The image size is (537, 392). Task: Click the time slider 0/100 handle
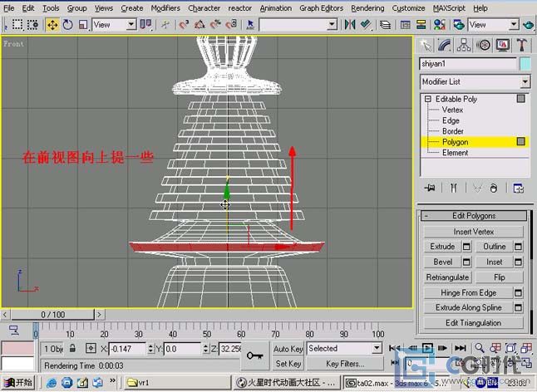[52, 315]
